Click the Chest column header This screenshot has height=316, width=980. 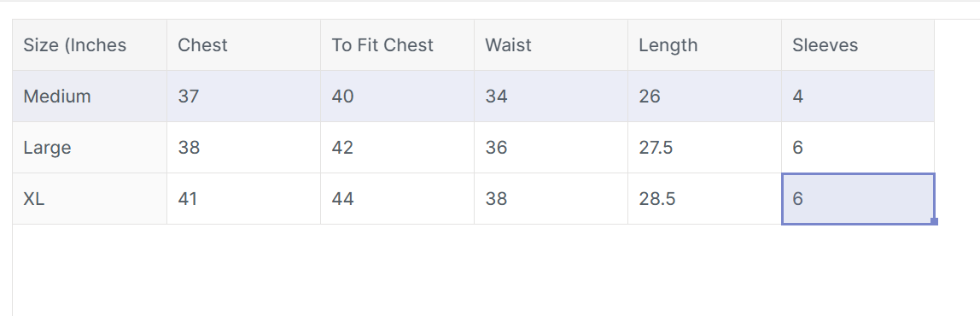(244, 45)
